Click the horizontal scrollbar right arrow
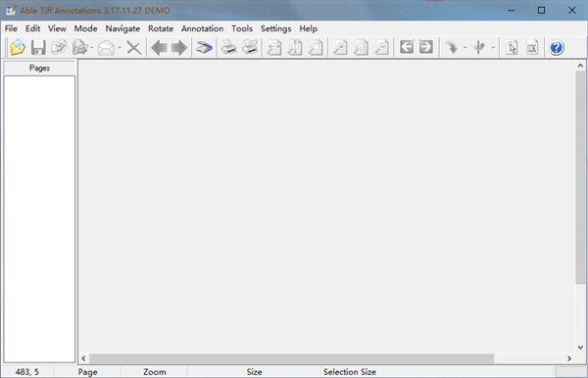This screenshot has width=588, height=378. coord(569,358)
